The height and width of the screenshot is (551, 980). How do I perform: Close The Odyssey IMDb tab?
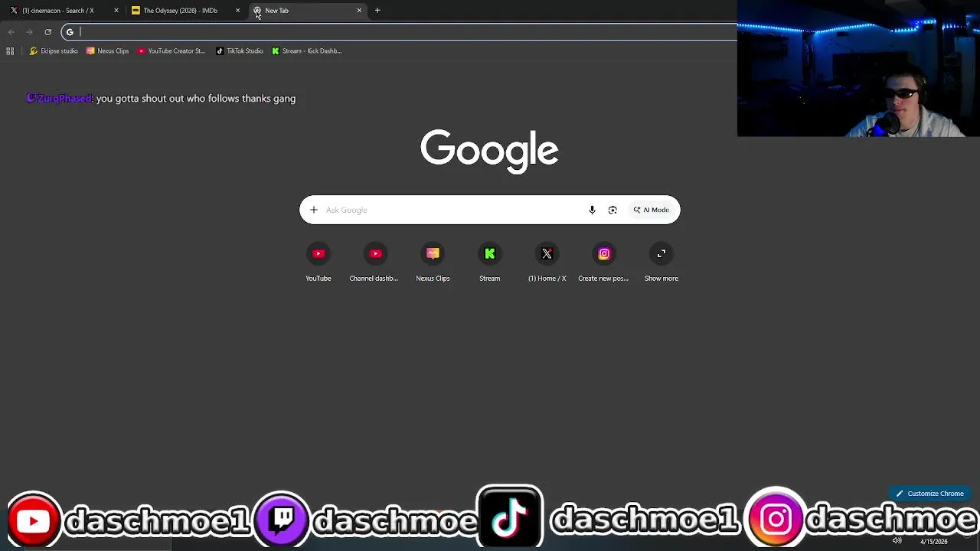237,11
